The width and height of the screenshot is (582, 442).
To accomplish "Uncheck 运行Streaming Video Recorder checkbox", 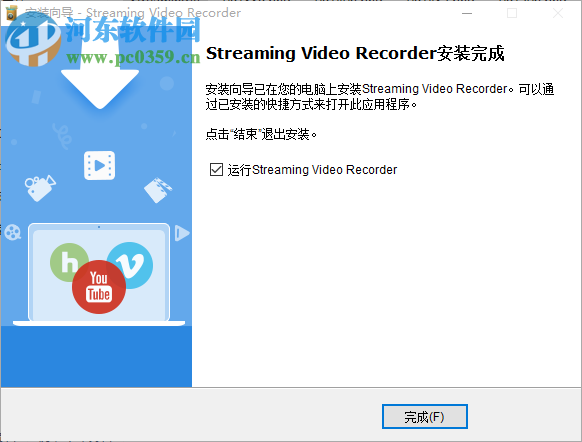I will pyautogui.click(x=216, y=170).
